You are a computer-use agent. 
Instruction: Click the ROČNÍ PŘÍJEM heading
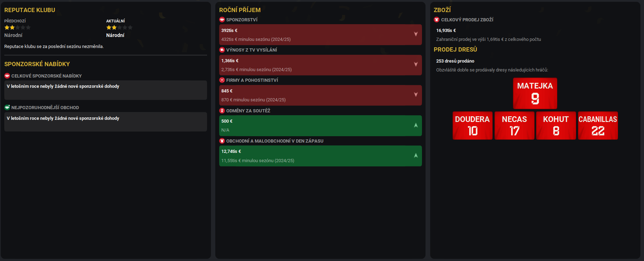[x=240, y=10]
